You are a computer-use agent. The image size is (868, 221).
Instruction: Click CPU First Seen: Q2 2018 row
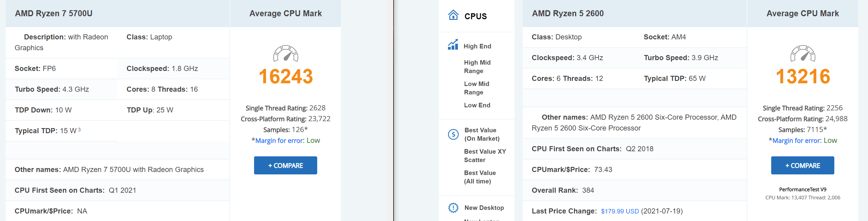click(634, 149)
